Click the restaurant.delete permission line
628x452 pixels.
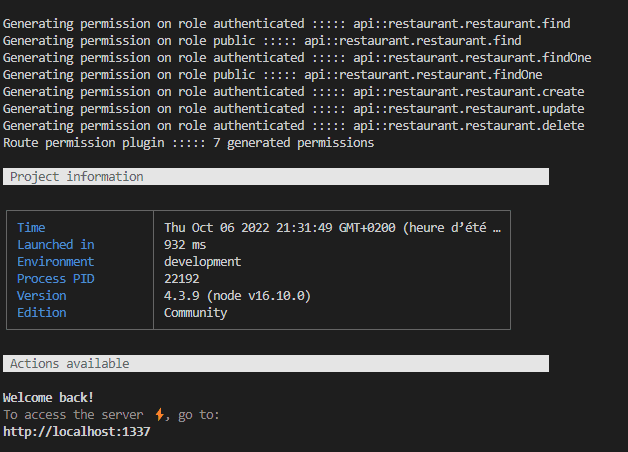pos(294,126)
